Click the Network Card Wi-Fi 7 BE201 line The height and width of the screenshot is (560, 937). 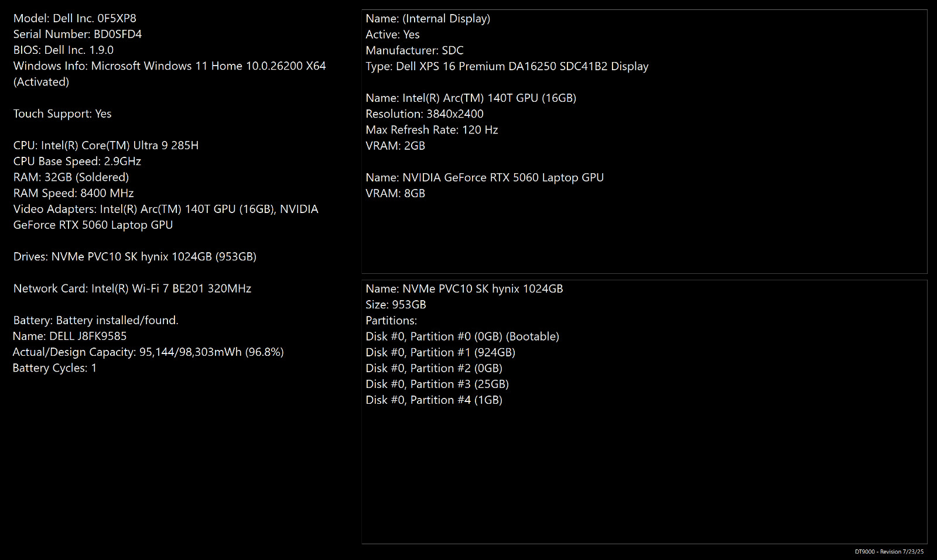coord(132,288)
